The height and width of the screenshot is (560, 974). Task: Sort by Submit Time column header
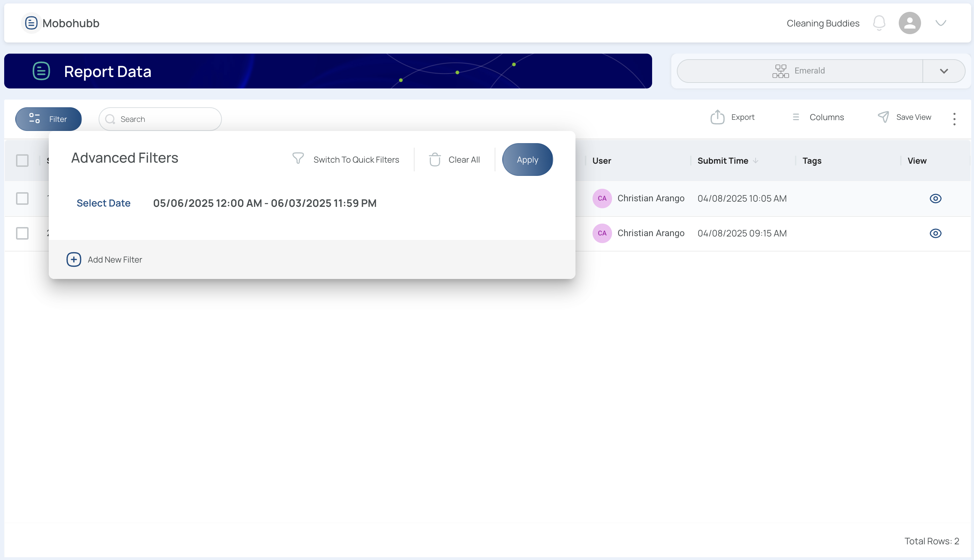723,161
